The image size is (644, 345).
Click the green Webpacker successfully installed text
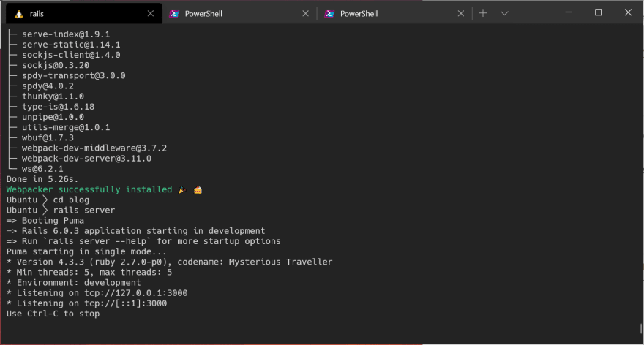click(89, 189)
